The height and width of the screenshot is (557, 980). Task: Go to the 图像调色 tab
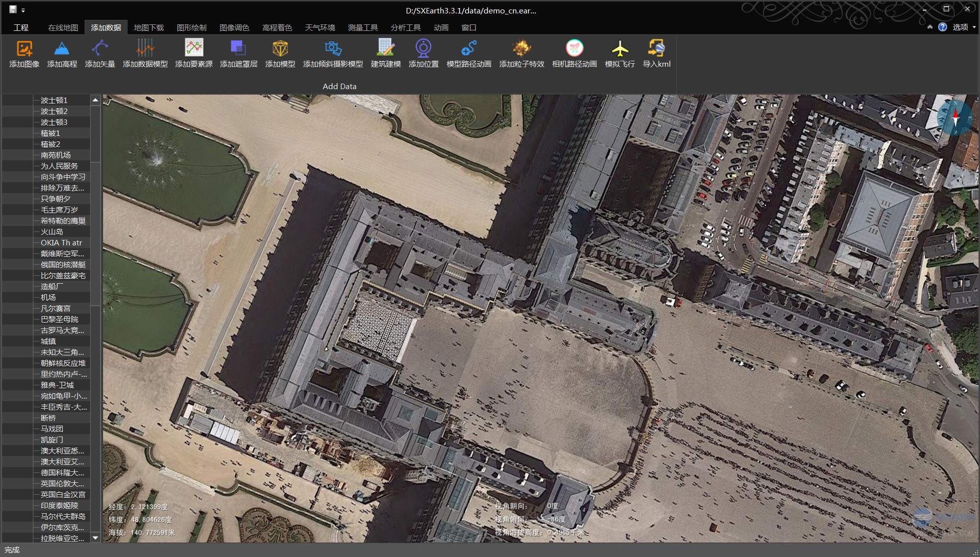pos(235,27)
